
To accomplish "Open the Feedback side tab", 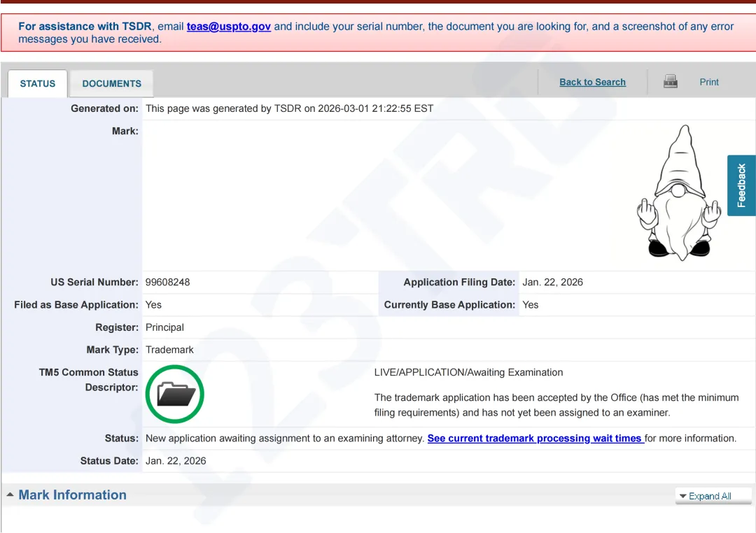I will tap(741, 185).
